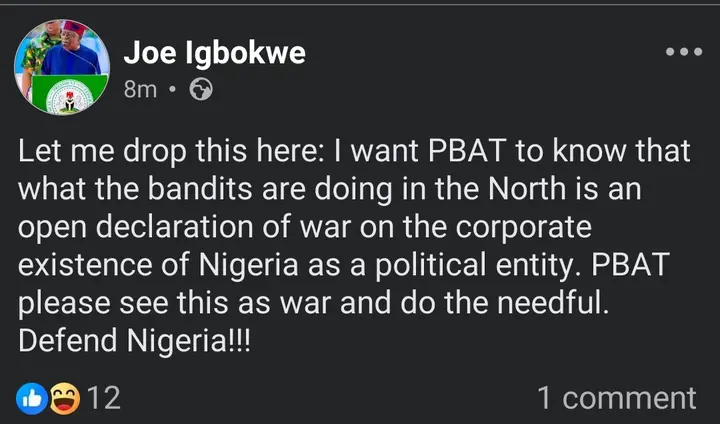Viewport: 720px width, 424px height.
Task: Click the globe public audience icon
Action: click(201, 90)
